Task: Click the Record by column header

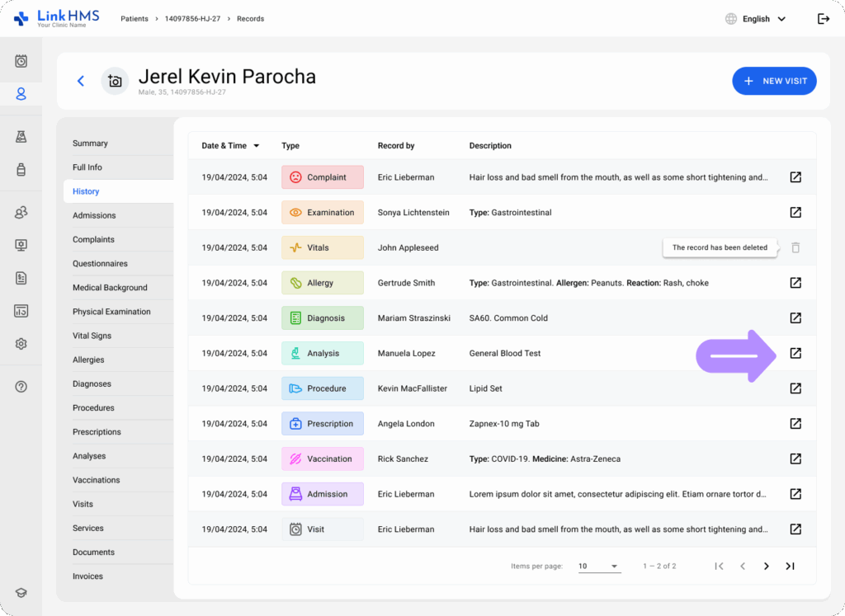Action: coord(396,145)
